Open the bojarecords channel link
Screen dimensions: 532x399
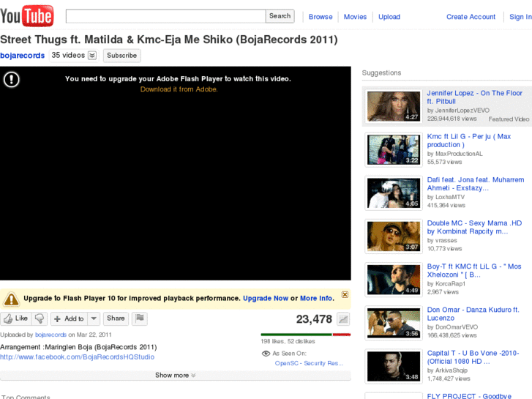[x=23, y=56]
